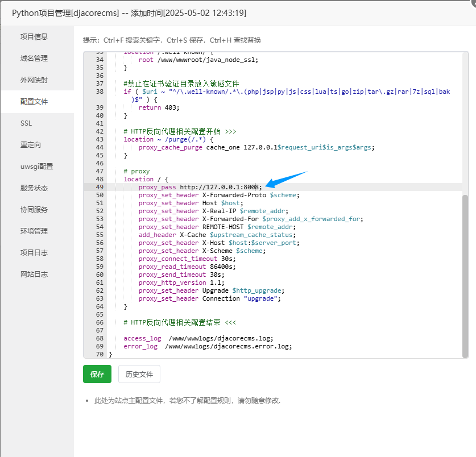Image resolution: width=476 pixels, height=457 pixels.
Task: Open the 环境管理 tab
Action: pos(34,231)
